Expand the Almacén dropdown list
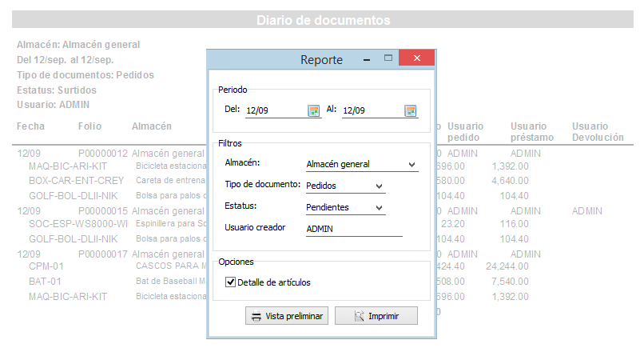Image resolution: width=644 pixels, height=356 pixels. 411,165
